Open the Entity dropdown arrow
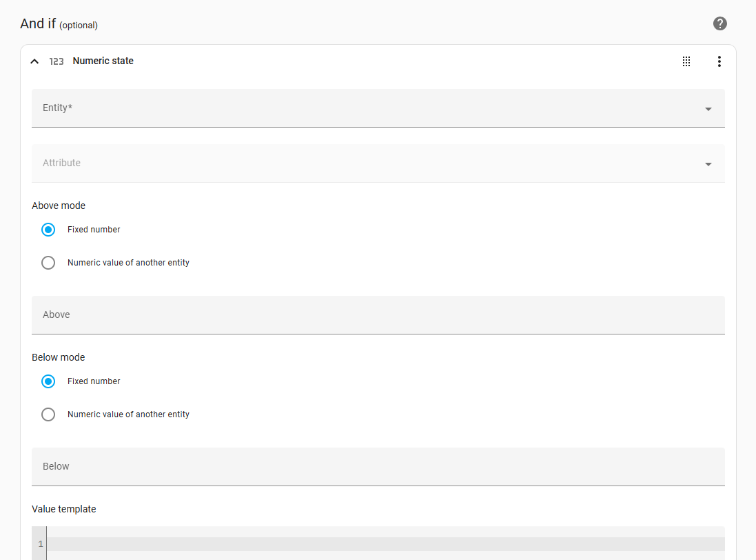The image size is (756, 560). click(x=708, y=109)
